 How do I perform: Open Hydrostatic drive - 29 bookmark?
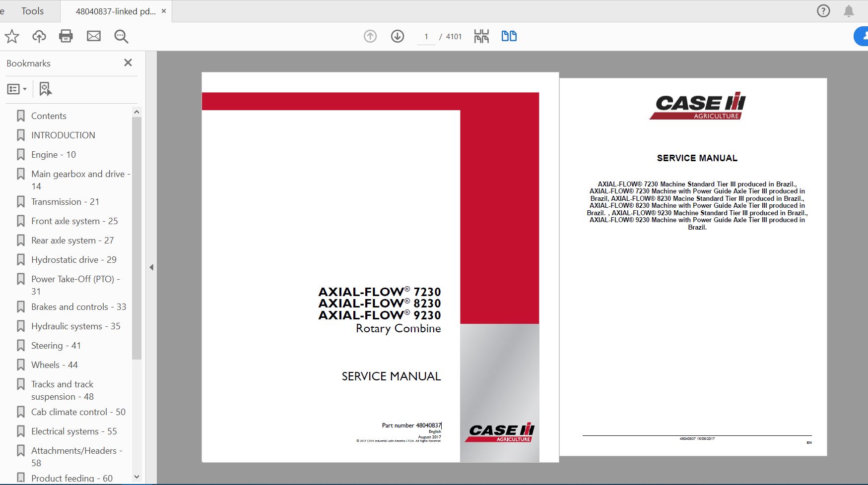pyautogui.click(x=74, y=260)
